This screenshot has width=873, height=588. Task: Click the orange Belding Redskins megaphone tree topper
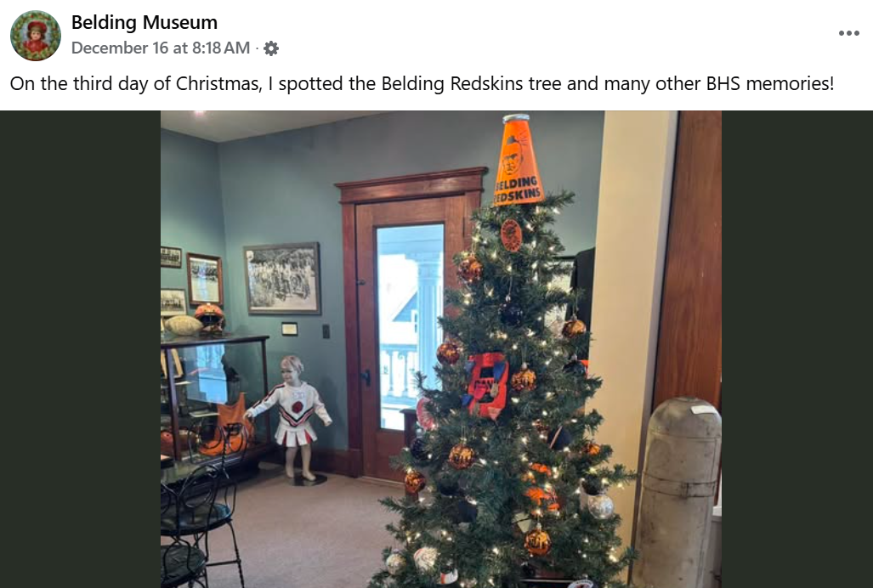tap(519, 159)
